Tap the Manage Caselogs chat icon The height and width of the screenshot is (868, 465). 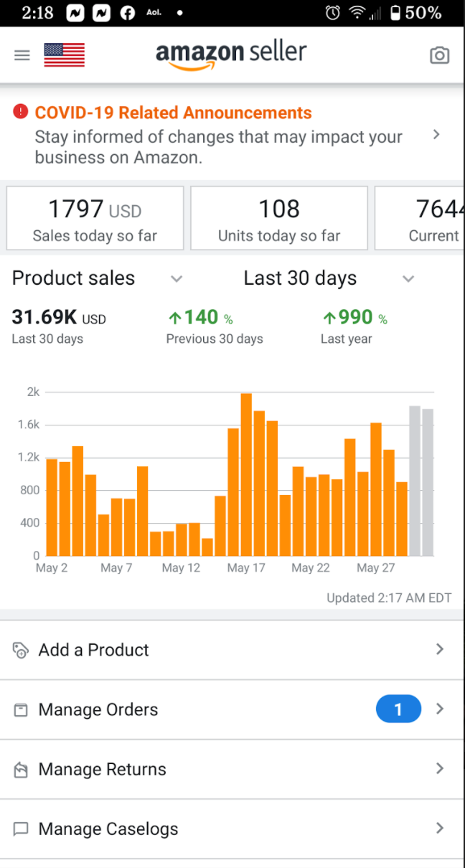coord(21,829)
